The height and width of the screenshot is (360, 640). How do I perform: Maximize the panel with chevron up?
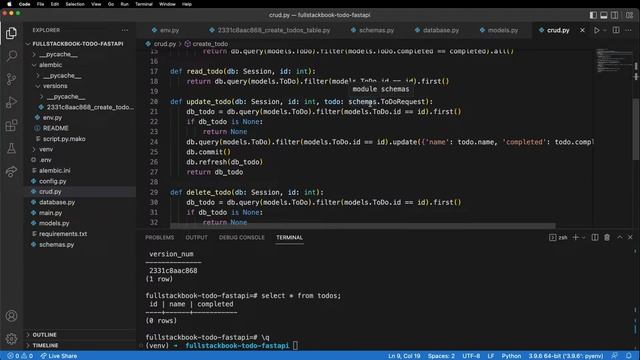(620, 237)
